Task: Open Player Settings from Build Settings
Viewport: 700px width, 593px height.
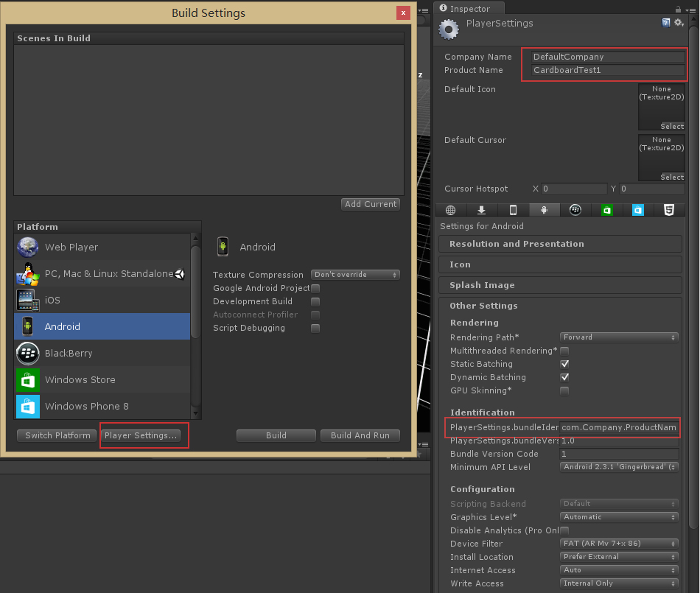Action: [141, 435]
